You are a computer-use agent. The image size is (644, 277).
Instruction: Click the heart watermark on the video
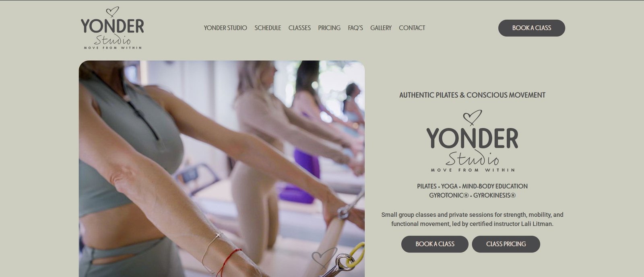click(x=324, y=257)
